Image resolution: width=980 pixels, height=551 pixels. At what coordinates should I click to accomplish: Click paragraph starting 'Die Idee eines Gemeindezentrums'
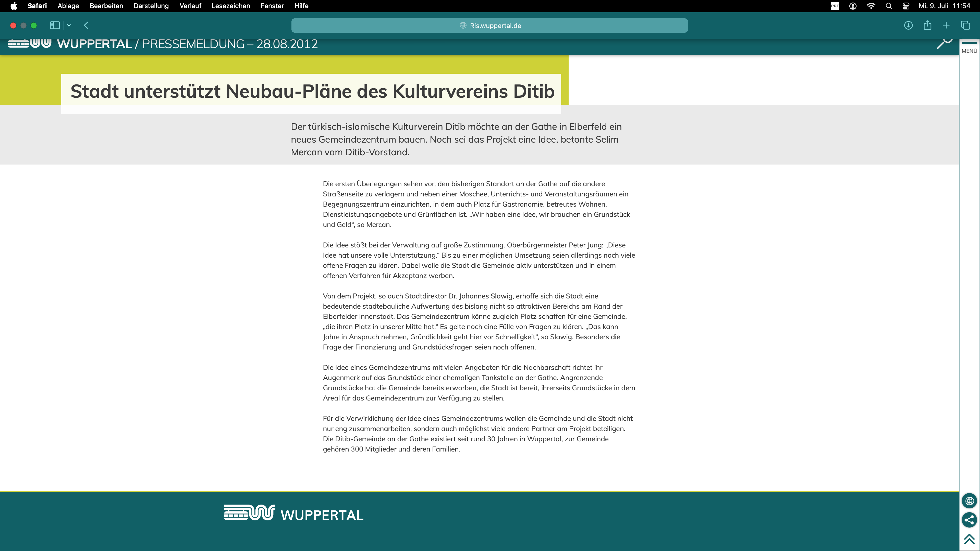pyautogui.click(x=479, y=383)
